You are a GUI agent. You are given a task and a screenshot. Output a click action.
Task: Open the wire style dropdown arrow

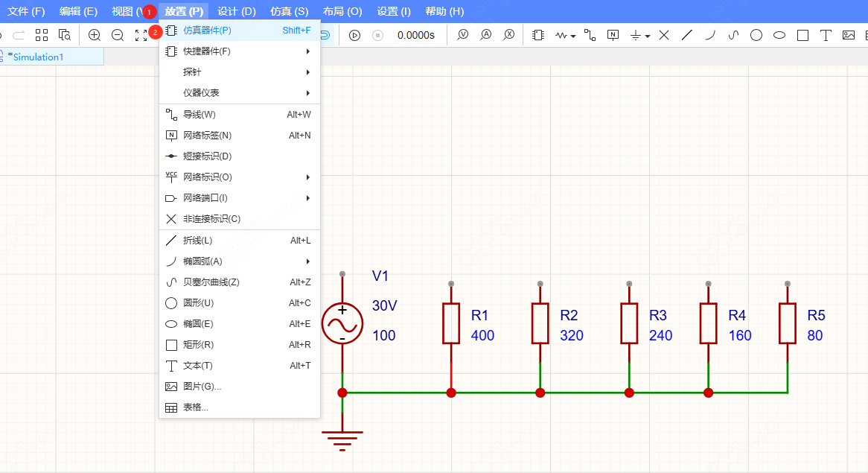click(x=572, y=35)
